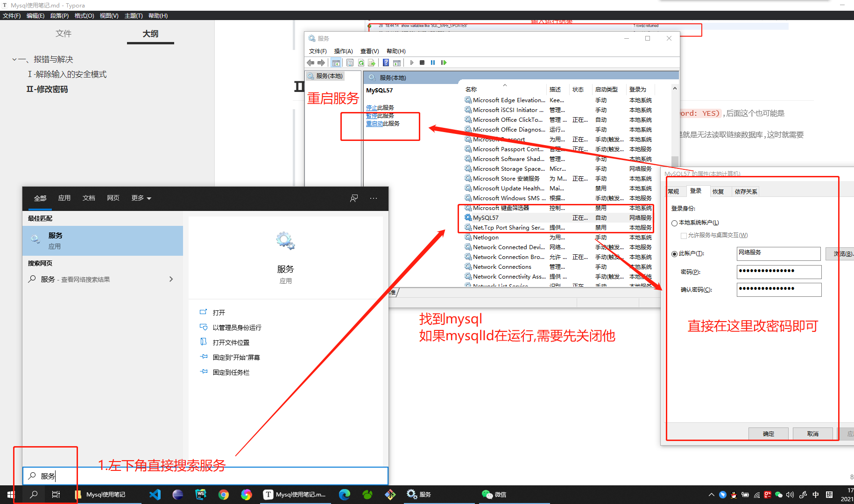This screenshot has width=854, height=504.
Task: Click the Start Service play icon
Action: 411,63
